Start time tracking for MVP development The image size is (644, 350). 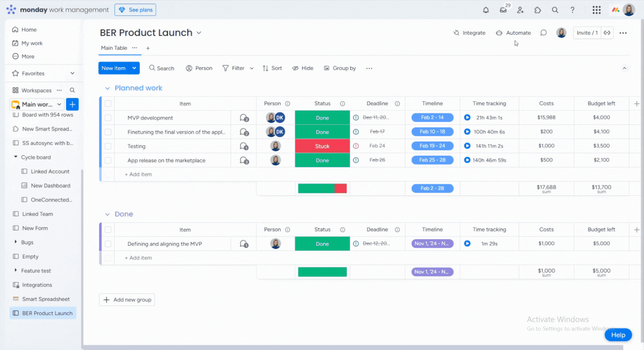pyautogui.click(x=467, y=117)
